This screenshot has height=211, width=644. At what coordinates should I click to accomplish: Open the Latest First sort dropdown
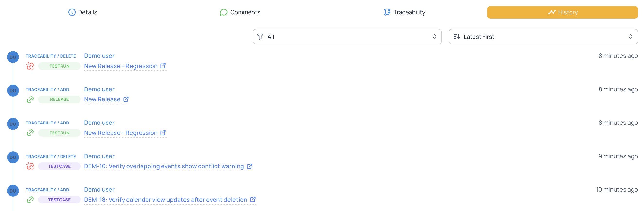coord(543,37)
